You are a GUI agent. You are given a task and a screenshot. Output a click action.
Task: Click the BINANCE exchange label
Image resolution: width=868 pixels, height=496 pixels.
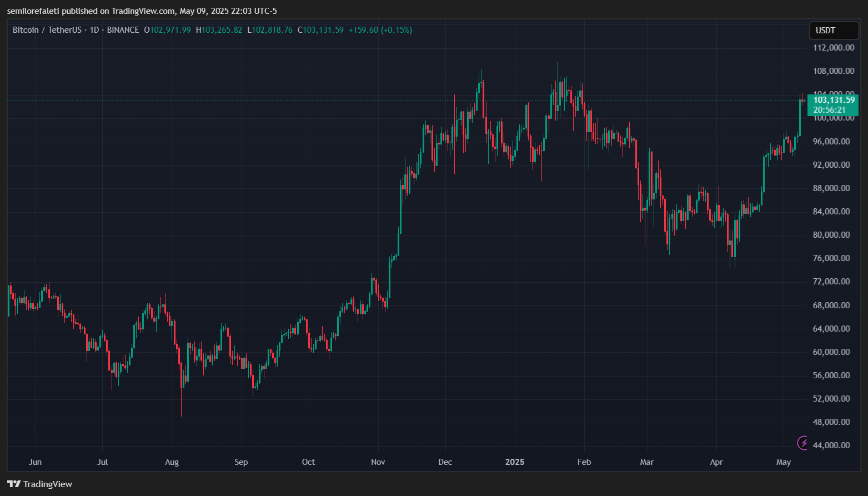pyautogui.click(x=123, y=30)
